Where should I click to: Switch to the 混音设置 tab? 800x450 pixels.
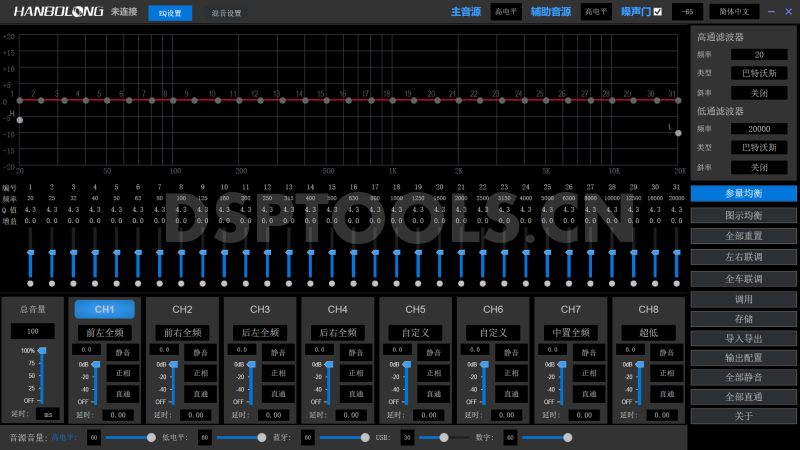(226, 13)
